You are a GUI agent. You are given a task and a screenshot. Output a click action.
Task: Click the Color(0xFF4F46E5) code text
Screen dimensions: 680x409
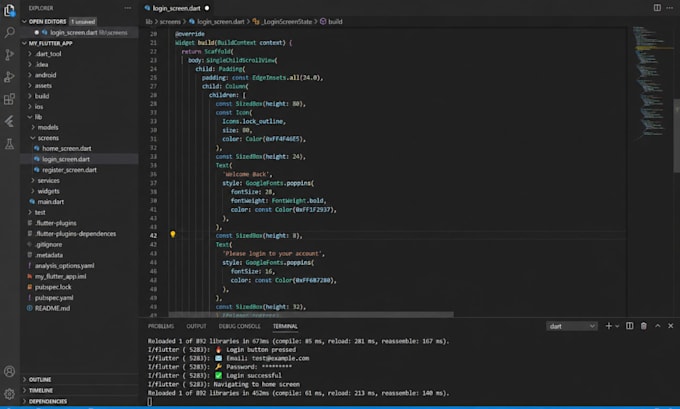click(x=274, y=139)
